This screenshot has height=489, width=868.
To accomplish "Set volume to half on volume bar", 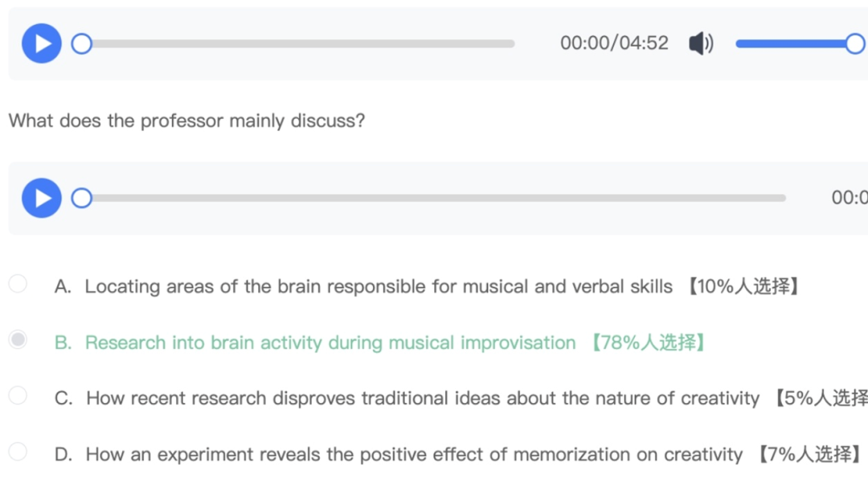I will [796, 43].
